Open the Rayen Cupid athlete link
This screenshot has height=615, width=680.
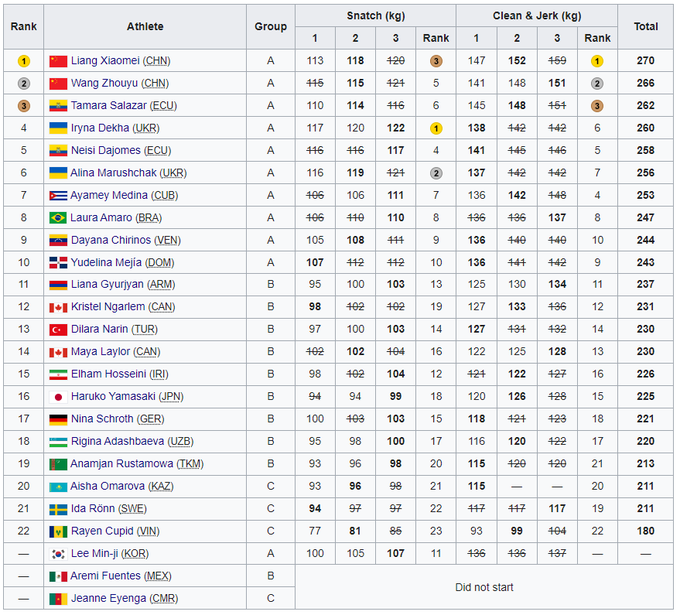coord(104,531)
